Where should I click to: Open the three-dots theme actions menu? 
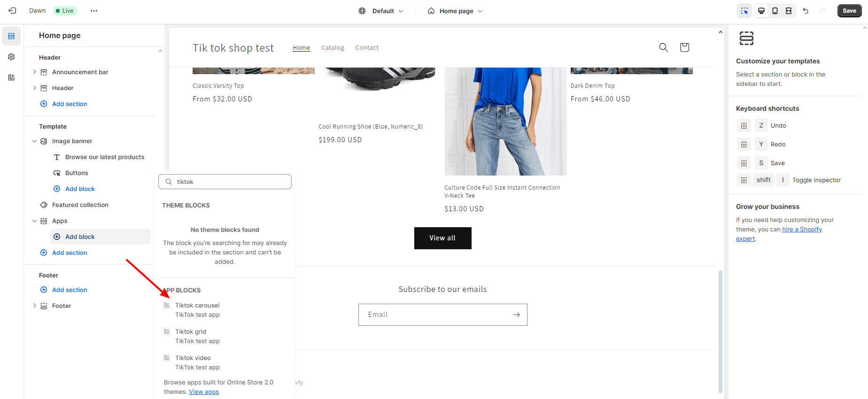tap(94, 11)
